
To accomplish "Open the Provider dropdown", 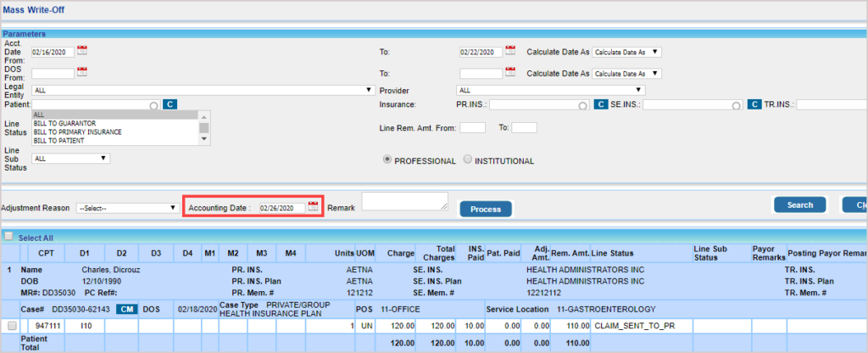I will tap(550, 89).
